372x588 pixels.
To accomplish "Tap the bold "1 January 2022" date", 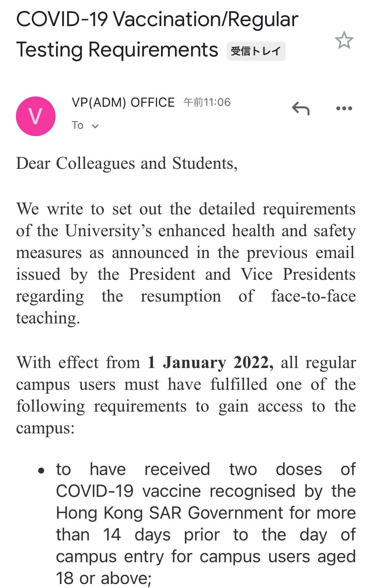I will [210, 362].
